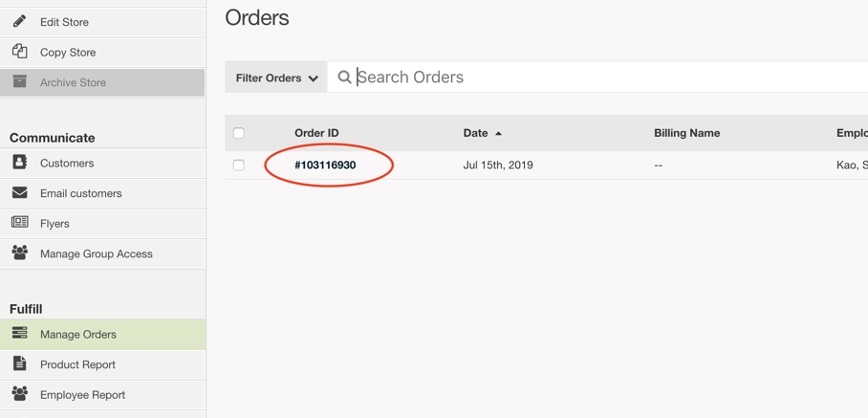This screenshot has width=868, height=418.
Task: Click the Edit Store pencil icon
Action: pos(19,22)
